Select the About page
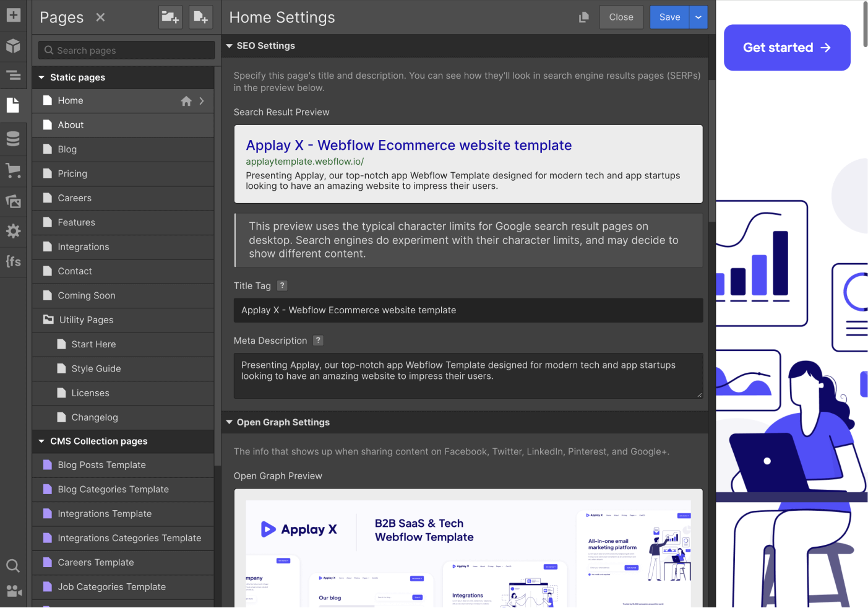Viewport: 868px width, 608px height. [x=123, y=125]
